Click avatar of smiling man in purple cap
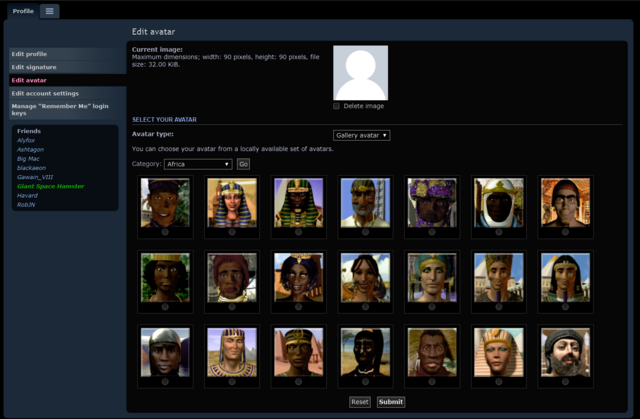The image size is (640, 419). coord(165,202)
